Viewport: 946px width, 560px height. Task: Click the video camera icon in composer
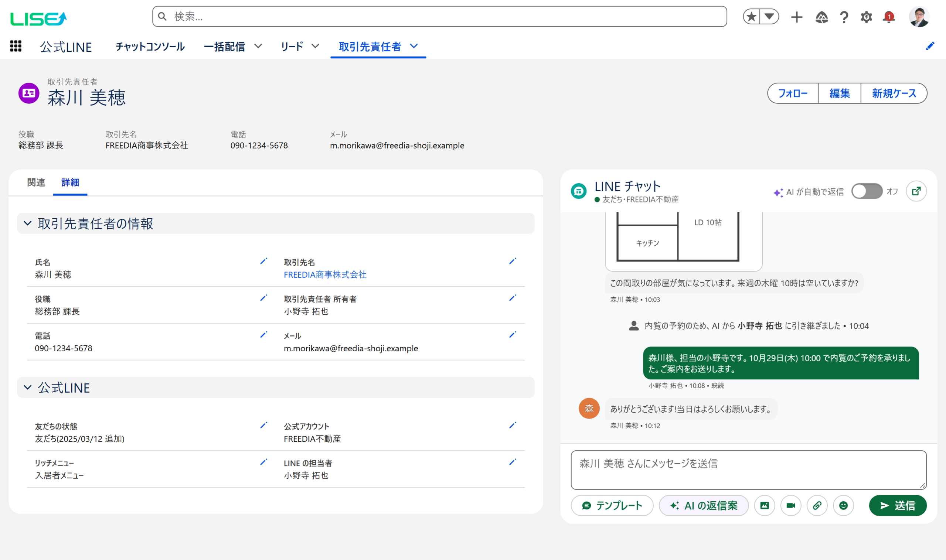tap(791, 506)
